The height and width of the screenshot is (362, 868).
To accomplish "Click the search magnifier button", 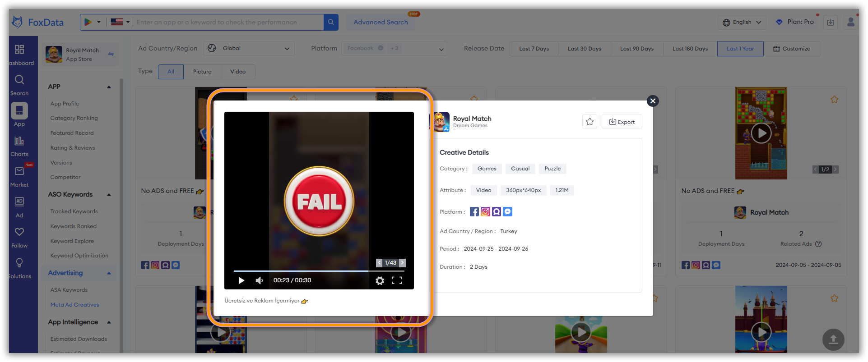I will click(331, 22).
